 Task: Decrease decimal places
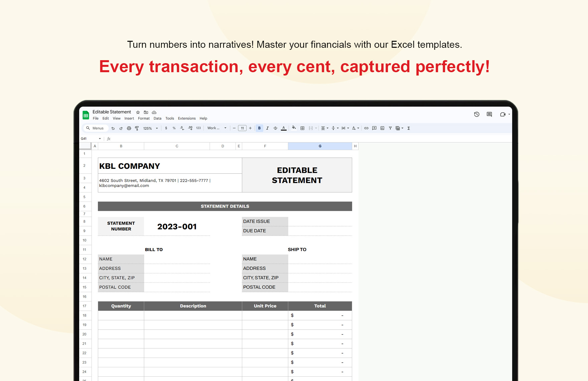pyautogui.click(x=182, y=128)
